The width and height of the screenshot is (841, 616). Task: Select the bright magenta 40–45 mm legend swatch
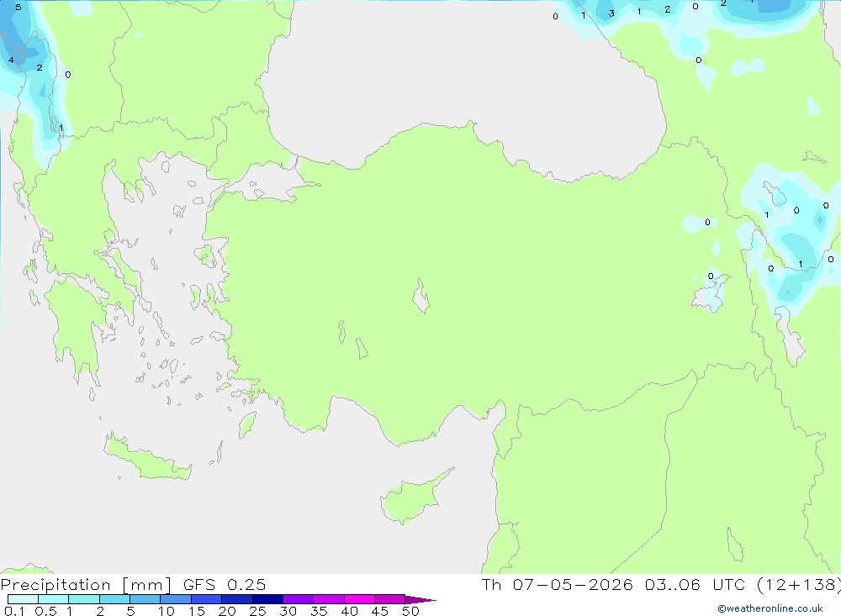359,599
